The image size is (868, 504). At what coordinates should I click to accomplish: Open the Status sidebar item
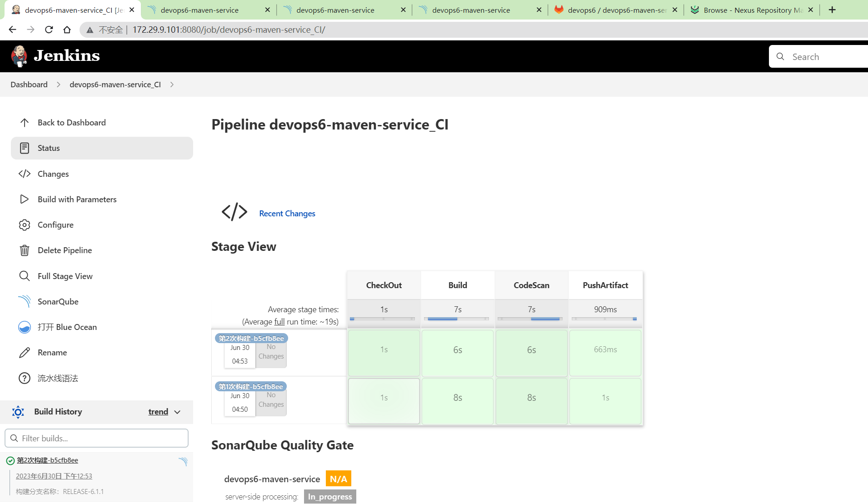pos(102,148)
